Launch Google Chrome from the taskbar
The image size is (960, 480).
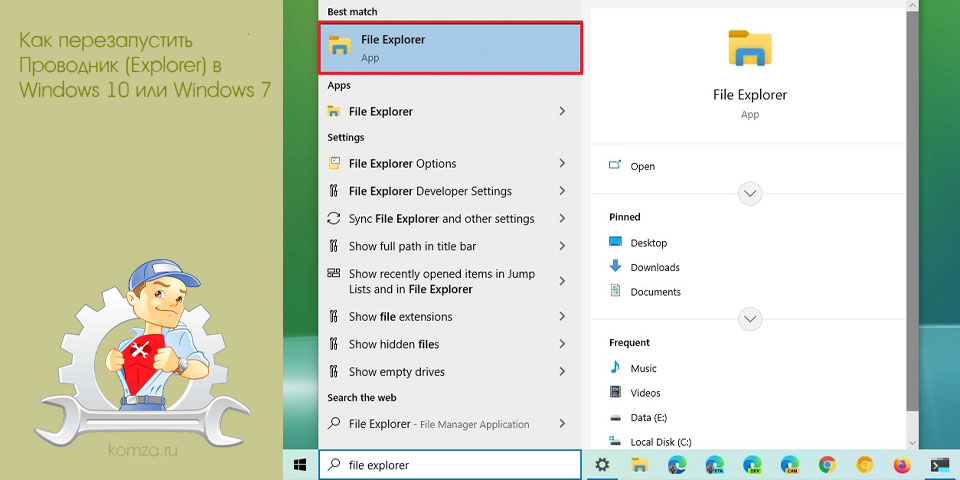(x=827, y=465)
